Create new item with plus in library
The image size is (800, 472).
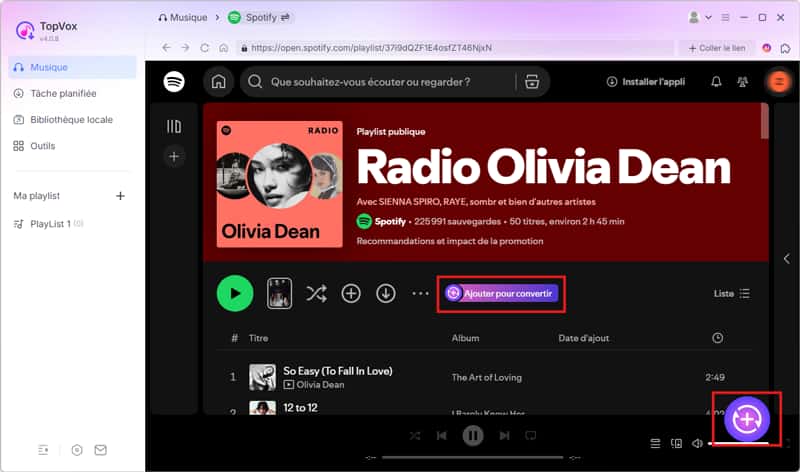(174, 156)
